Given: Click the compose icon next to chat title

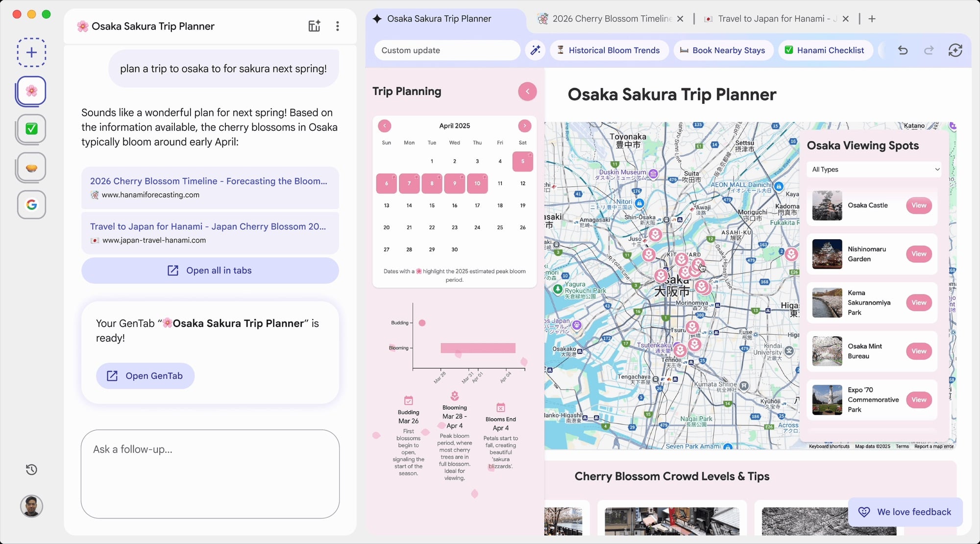Looking at the screenshot, I should tap(314, 26).
